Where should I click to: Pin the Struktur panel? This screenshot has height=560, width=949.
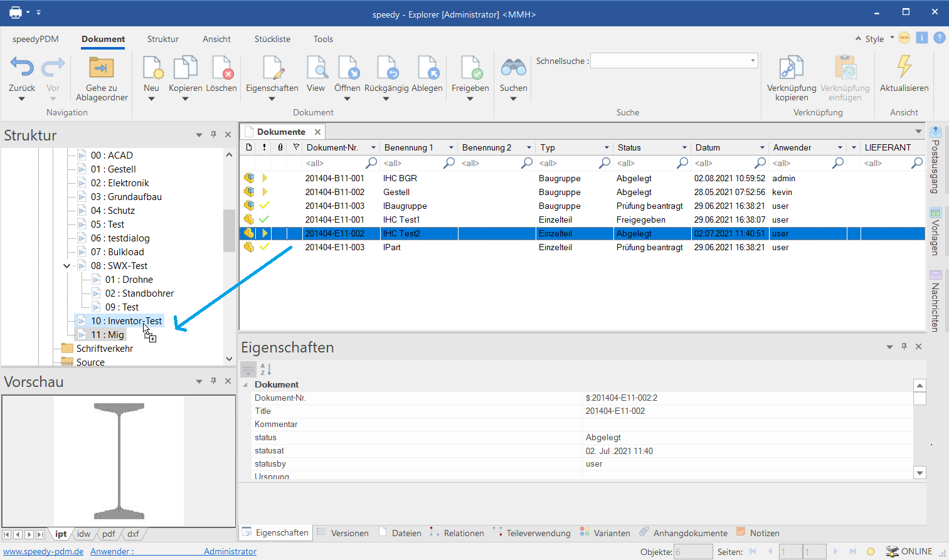213,135
